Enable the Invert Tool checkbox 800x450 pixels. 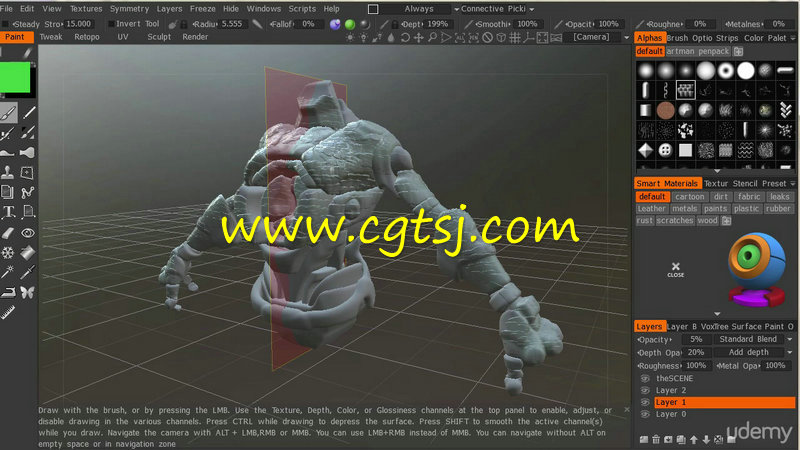[x=111, y=24]
